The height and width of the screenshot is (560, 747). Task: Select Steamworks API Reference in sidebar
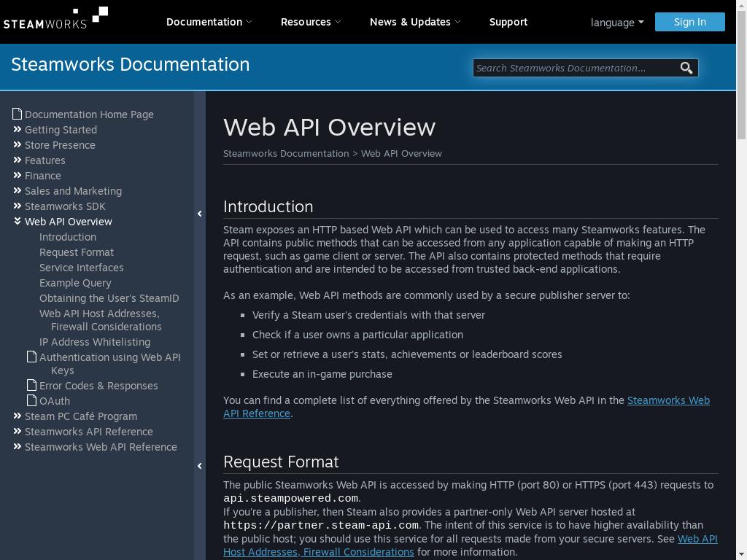pyautogui.click(x=89, y=432)
